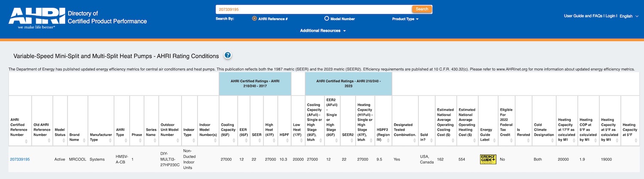Sort the table by SEER2 column
This screenshot has width=644, height=179.
[353, 141]
